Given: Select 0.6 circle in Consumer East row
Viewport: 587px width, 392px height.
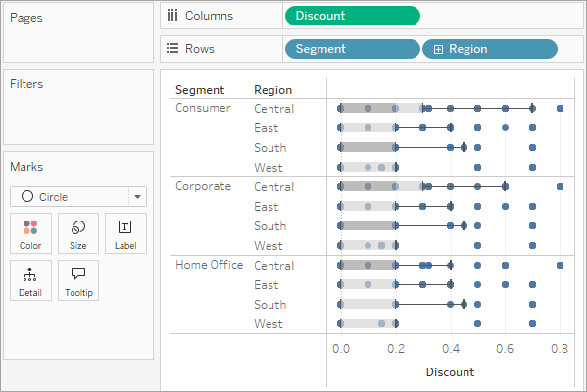Looking at the screenshot, I should pos(505,128).
